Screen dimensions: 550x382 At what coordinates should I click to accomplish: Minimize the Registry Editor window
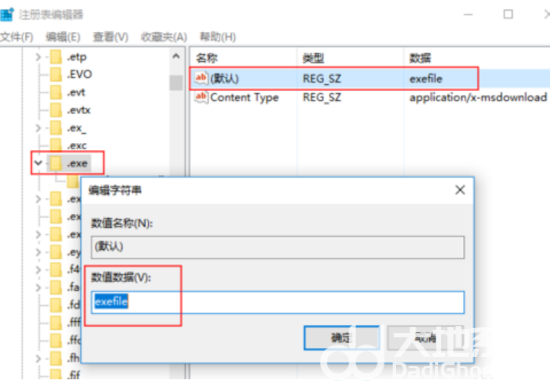point(468,14)
